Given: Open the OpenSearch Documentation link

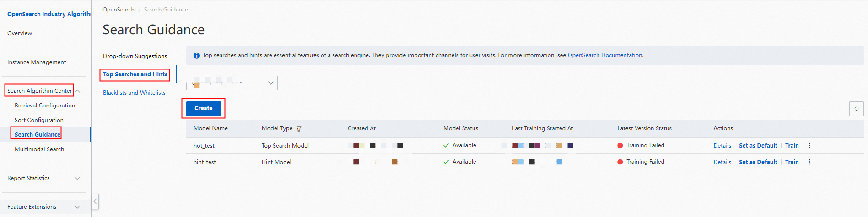Looking at the screenshot, I should click(x=604, y=55).
